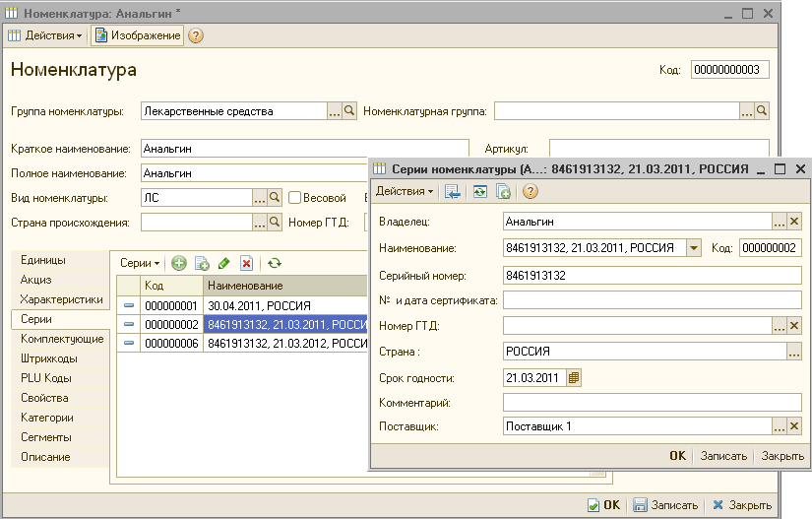The width and height of the screenshot is (812, 519).
Task: Clear the Владелец field with X button
Action: [794, 222]
